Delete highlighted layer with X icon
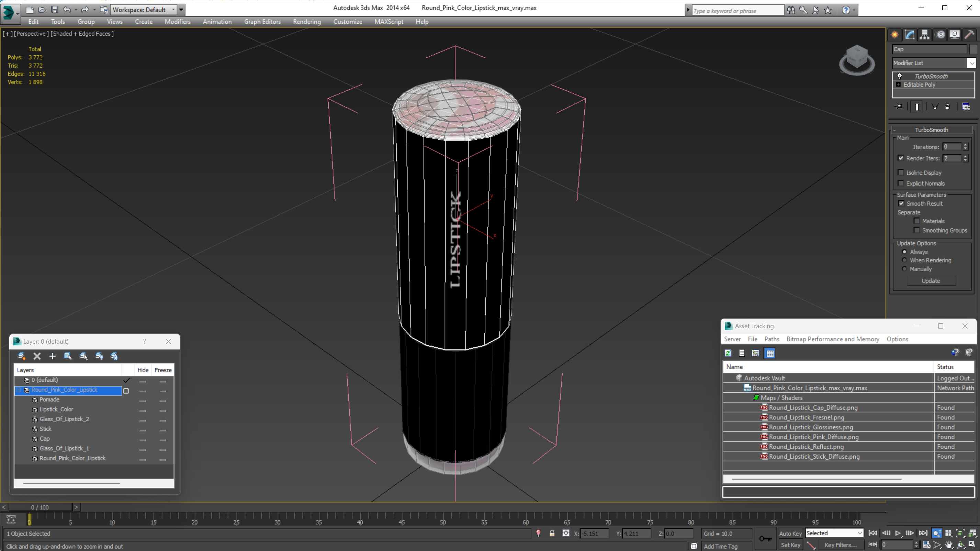Screen dimensions: 980x551 click(x=37, y=356)
